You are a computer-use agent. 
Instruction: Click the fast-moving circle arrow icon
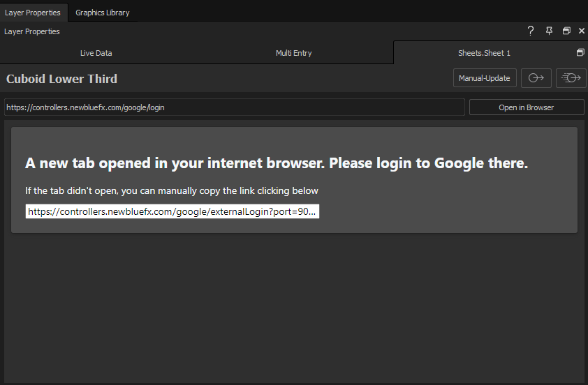[x=571, y=78]
